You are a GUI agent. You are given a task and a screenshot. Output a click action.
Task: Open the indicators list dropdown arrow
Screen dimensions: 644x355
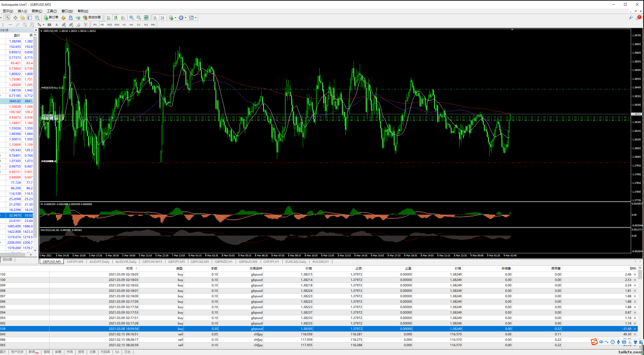[x=176, y=18]
